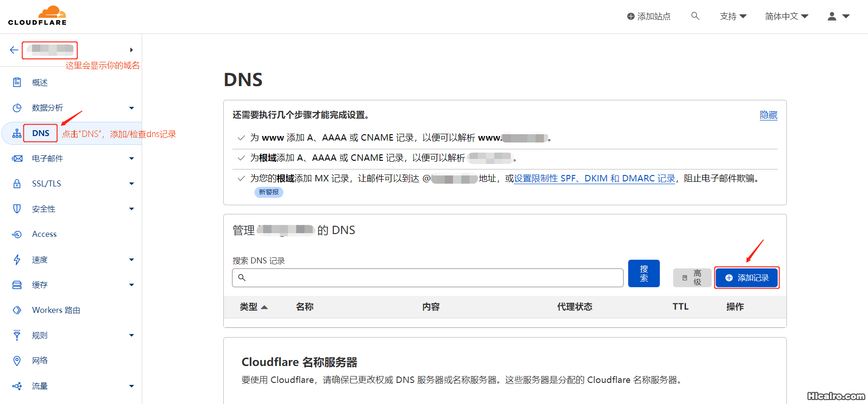
Task: Sort by the 类型 column arrow
Action: 264,307
